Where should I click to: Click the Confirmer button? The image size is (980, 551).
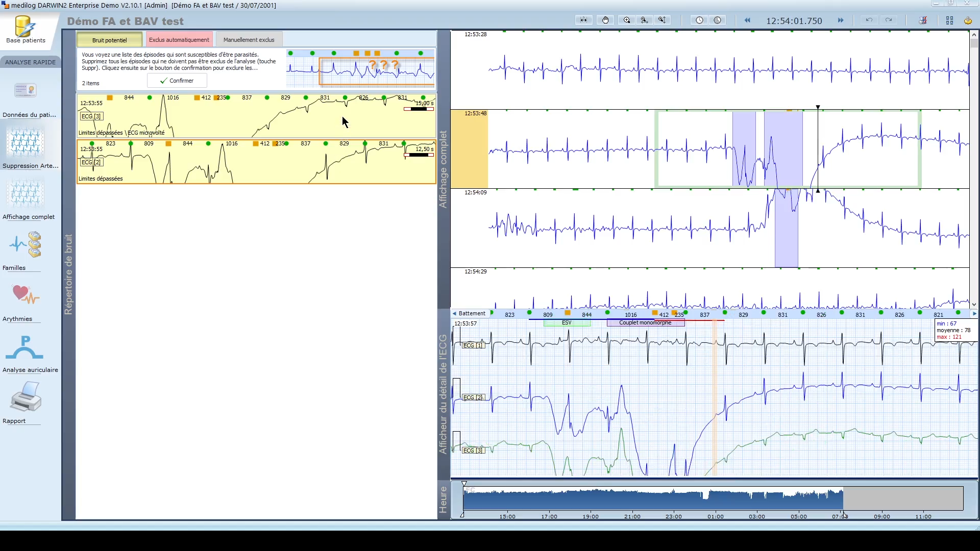coord(177,81)
